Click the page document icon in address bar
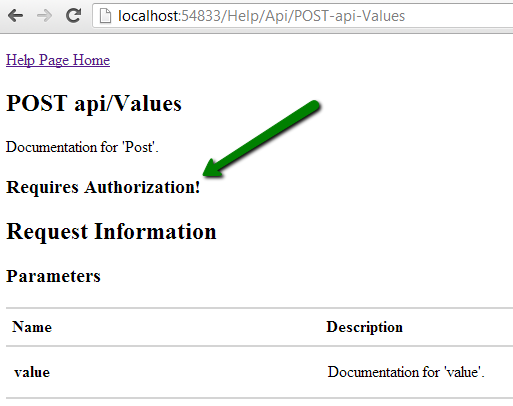513x406 pixels. (105, 16)
